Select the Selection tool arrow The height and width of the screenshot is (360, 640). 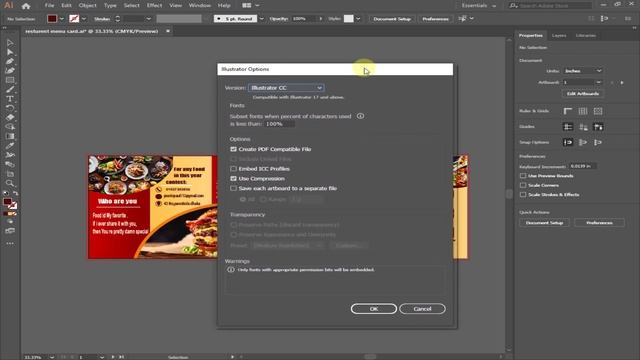(10, 43)
